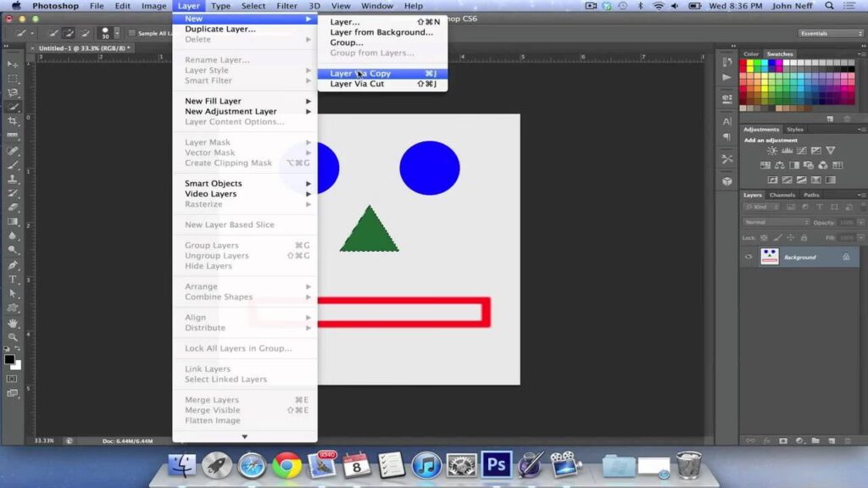The width and height of the screenshot is (868, 488).
Task: Click the black foreground color swatch
Action: pos(9,358)
